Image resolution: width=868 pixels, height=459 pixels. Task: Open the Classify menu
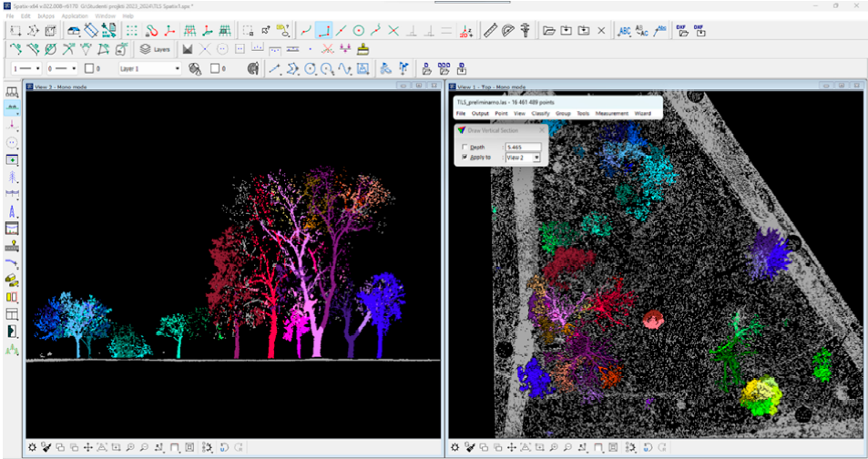click(540, 113)
